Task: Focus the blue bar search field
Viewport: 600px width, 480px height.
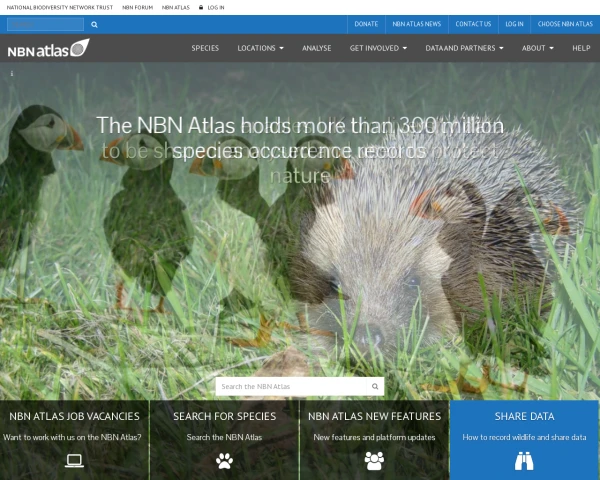Action: coord(45,24)
